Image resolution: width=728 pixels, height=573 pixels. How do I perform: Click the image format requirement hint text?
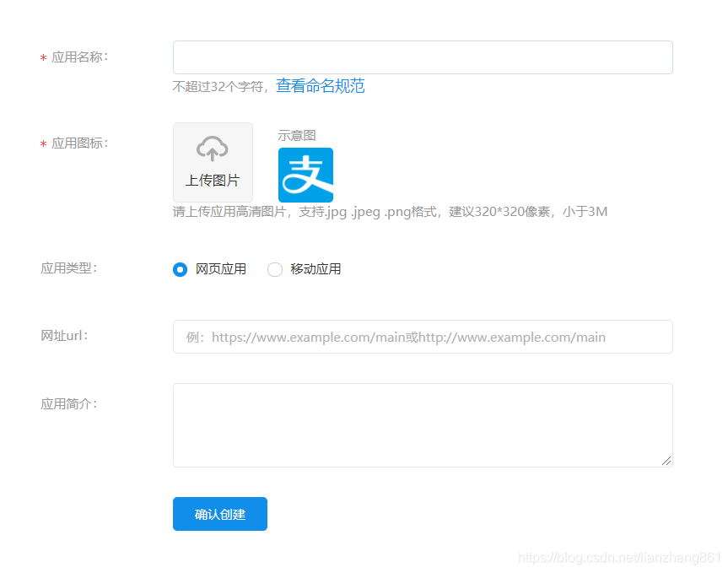[x=390, y=212]
